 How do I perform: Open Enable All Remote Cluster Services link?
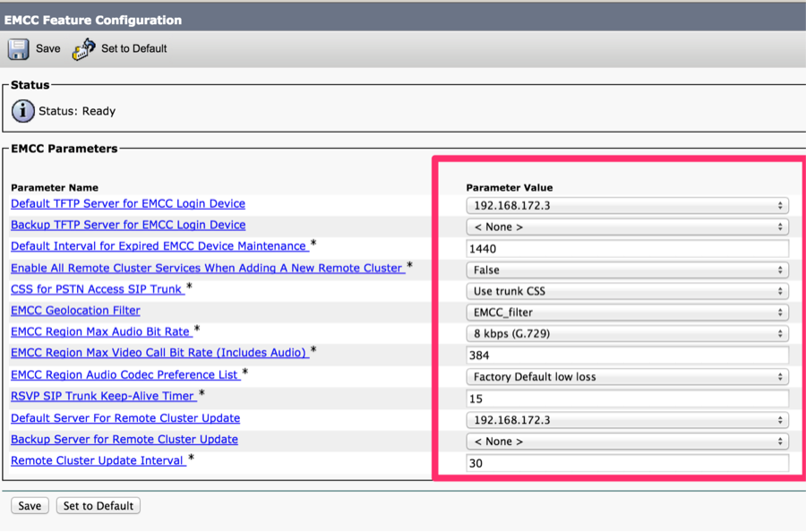click(x=208, y=268)
